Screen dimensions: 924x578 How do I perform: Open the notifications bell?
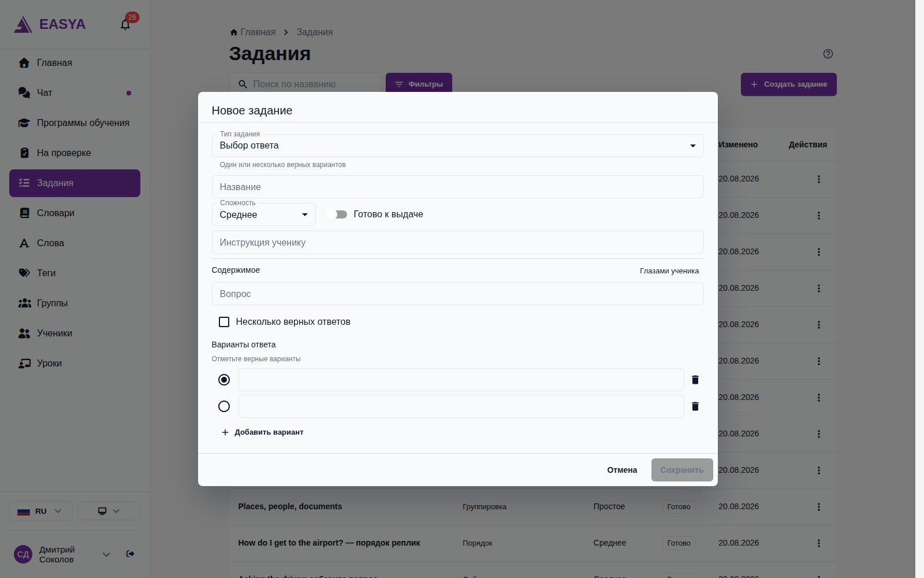[x=125, y=24]
